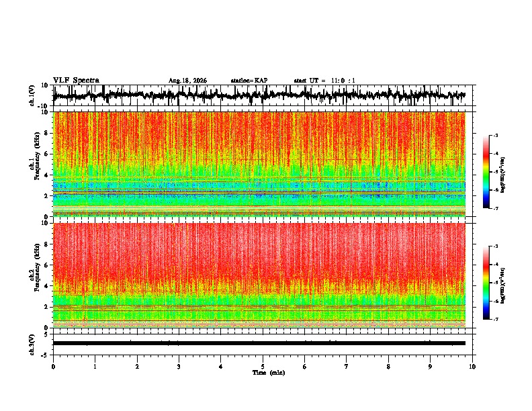532x411 pixels.
Task: Click the 5 minute tick on time axis
Action: pyautogui.click(x=263, y=367)
